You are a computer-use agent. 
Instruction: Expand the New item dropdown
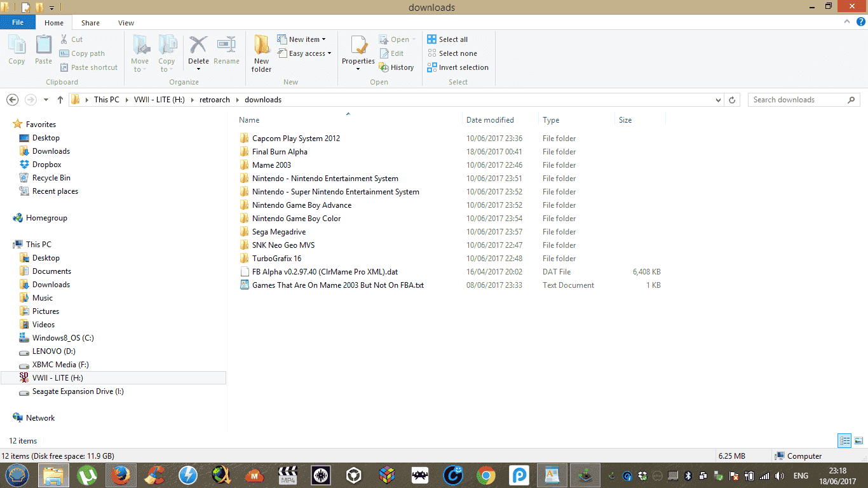pyautogui.click(x=302, y=39)
